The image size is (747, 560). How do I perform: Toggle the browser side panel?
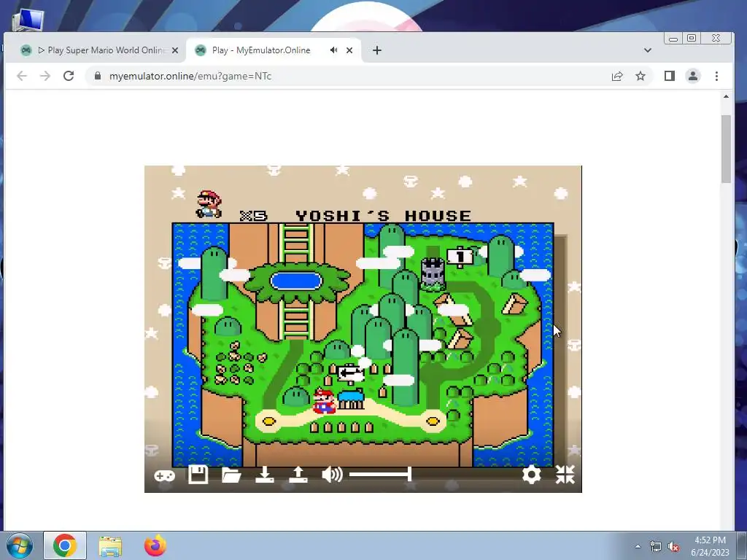point(670,76)
